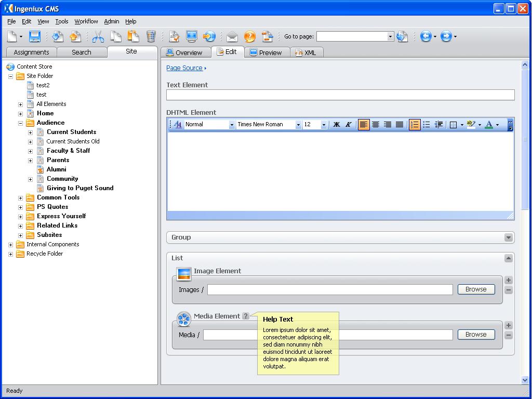The height and width of the screenshot is (399, 532).
Task: Click the Media Element question mark icon
Action: pos(246,316)
